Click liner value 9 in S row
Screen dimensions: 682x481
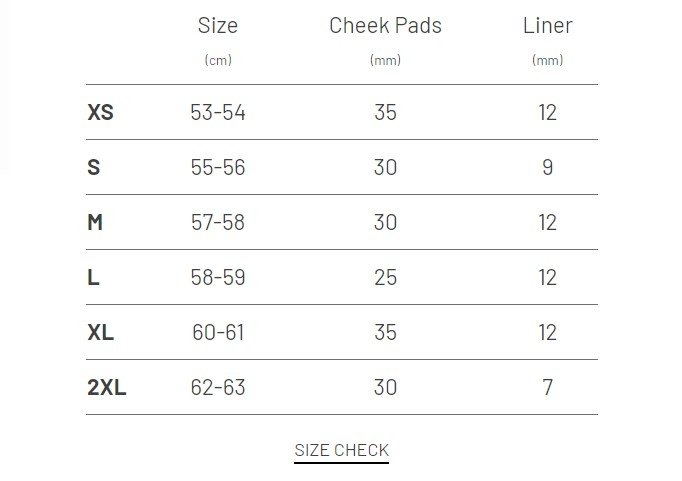click(x=547, y=167)
